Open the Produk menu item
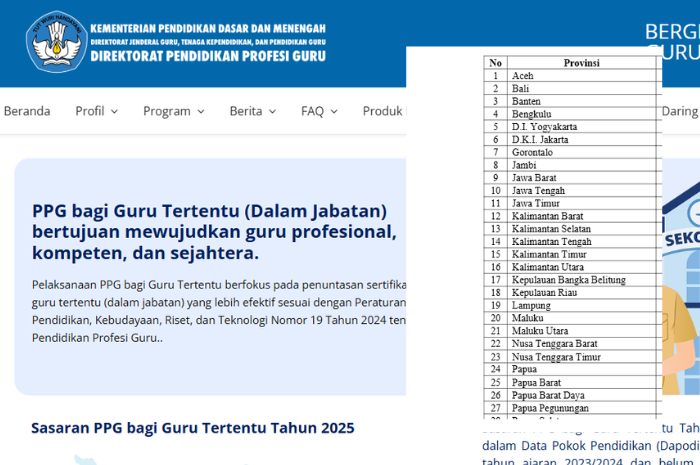 tap(383, 111)
